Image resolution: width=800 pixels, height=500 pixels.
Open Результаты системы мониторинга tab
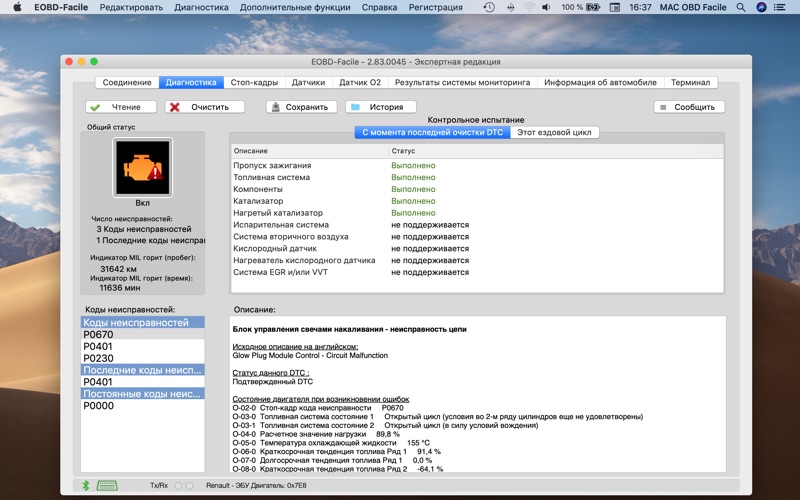463,82
